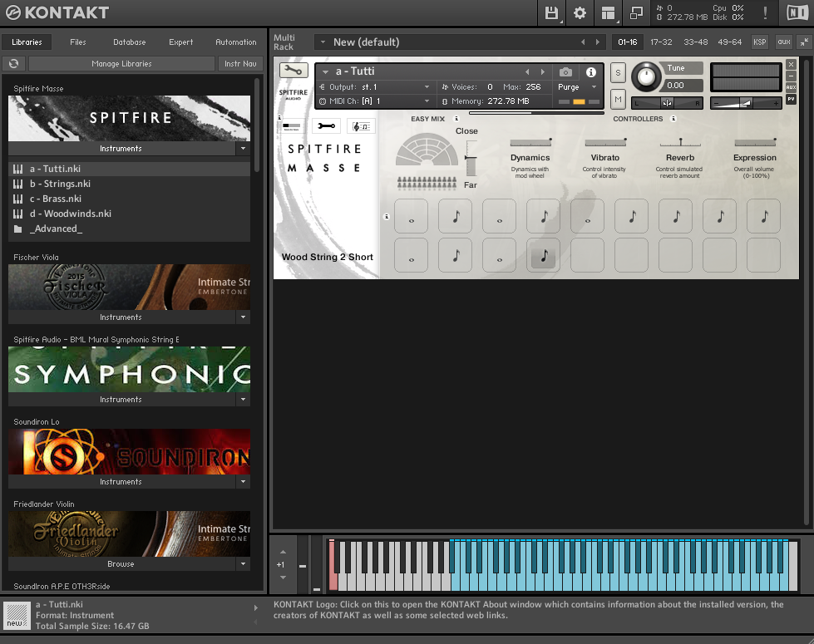This screenshot has height=644, width=814.
Task: Click Manage Libraries button
Action: tap(122, 63)
